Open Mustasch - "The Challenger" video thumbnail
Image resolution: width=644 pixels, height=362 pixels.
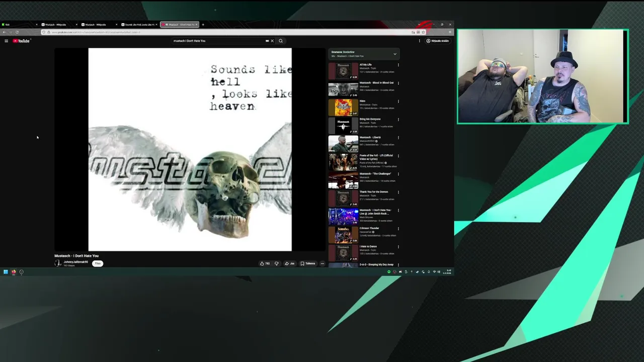pos(343,180)
